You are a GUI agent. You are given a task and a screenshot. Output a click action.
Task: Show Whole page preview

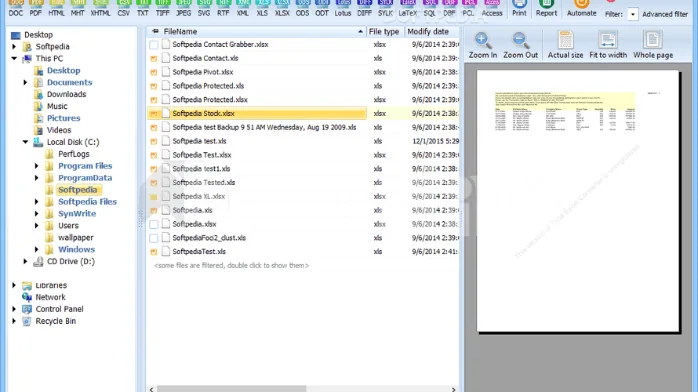(653, 45)
